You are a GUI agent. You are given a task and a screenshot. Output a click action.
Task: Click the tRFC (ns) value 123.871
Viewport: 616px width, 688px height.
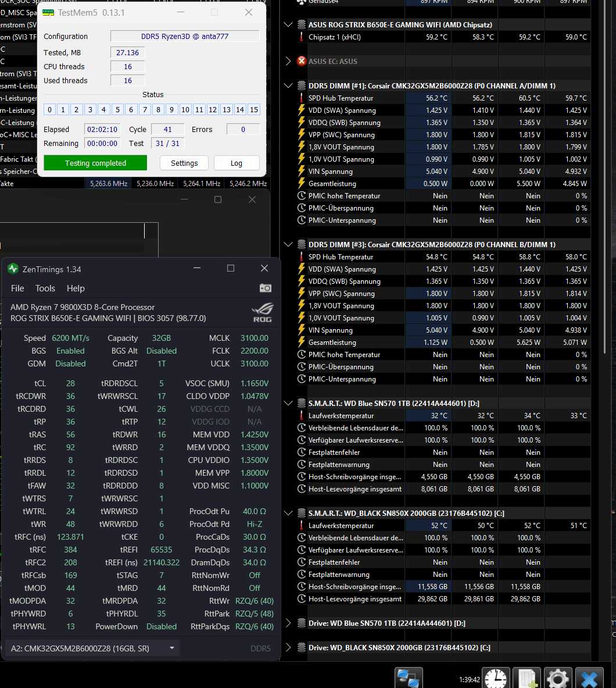click(x=70, y=537)
